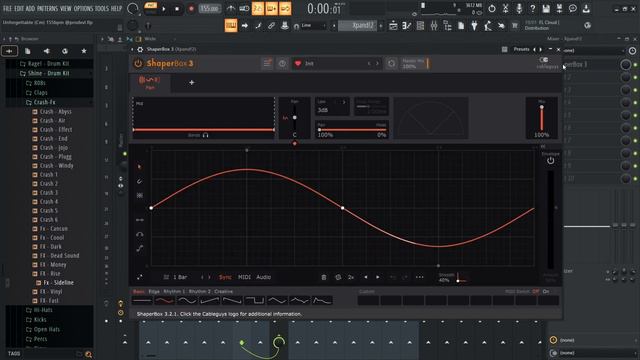This screenshot has width=640, height=360.
Task: Open the OPTIONS menu
Action: tap(83, 9)
